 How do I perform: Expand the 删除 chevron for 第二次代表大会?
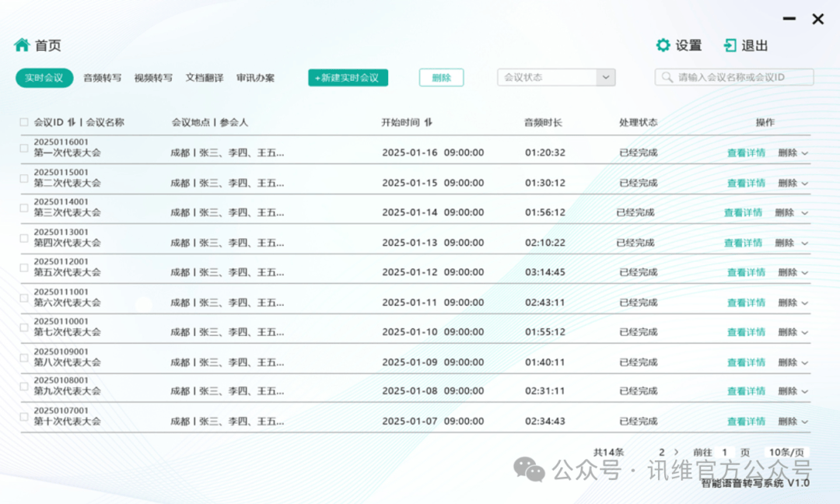pyautogui.click(x=805, y=184)
